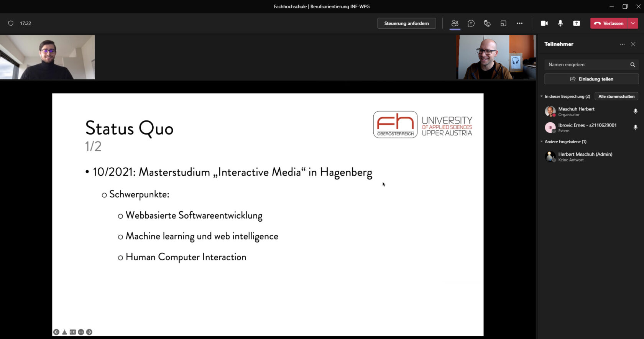Open the slide pointer tool icon
This screenshot has height=339, width=644.
(x=64, y=332)
